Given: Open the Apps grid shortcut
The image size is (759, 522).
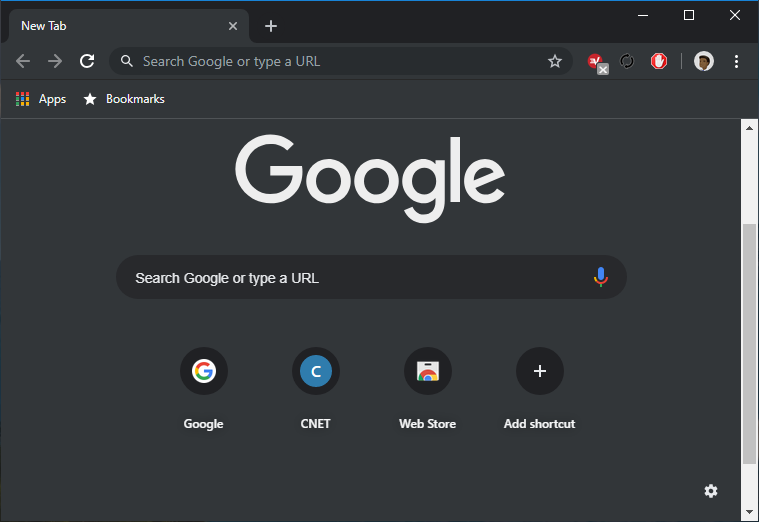Looking at the screenshot, I should pos(41,99).
